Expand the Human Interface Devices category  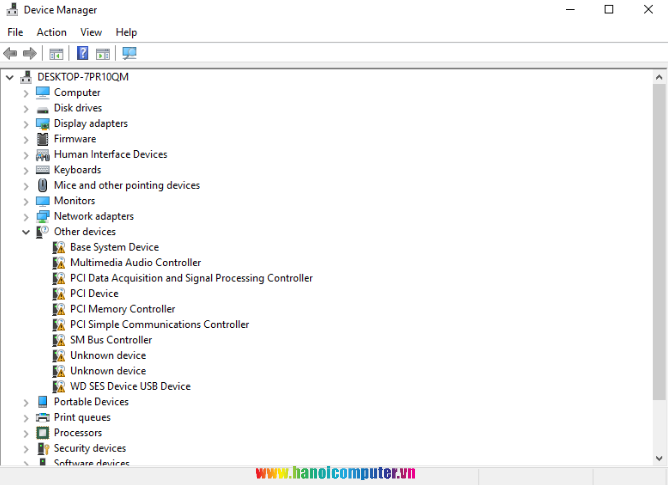click(x=26, y=155)
